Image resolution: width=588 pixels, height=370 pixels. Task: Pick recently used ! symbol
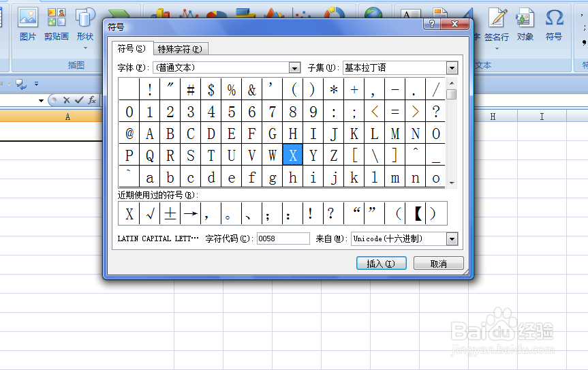[313, 214]
